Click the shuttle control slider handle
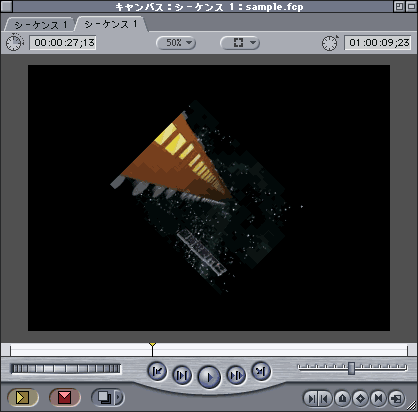 (x=351, y=368)
